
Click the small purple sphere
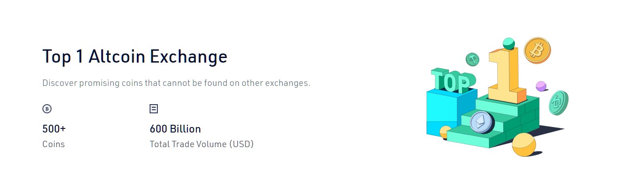[541, 86]
